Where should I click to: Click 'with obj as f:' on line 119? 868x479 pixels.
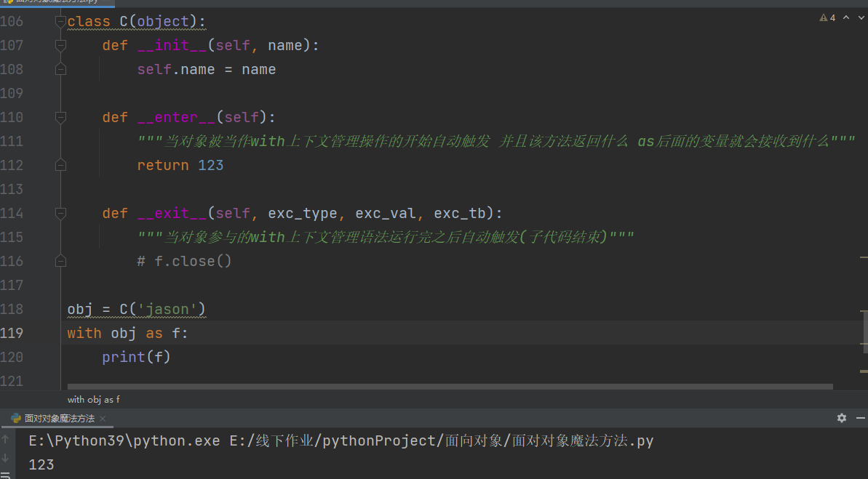128,333
